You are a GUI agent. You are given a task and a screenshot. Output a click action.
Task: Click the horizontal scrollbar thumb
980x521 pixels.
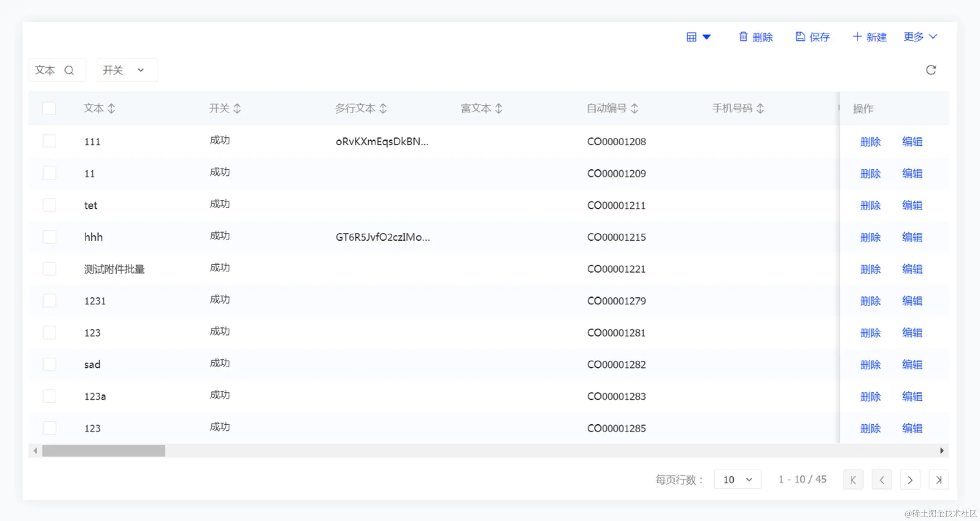(104, 451)
